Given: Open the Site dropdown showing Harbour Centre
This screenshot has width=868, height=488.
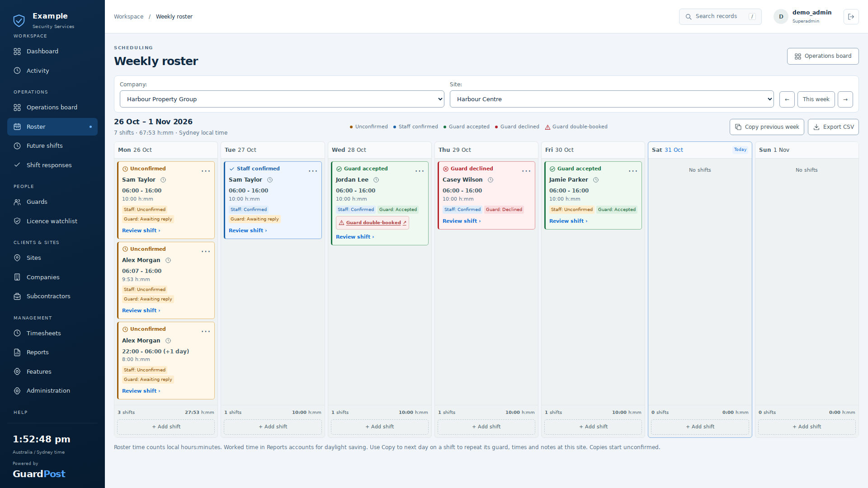Looking at the screenshot, I should pos(612,99).
